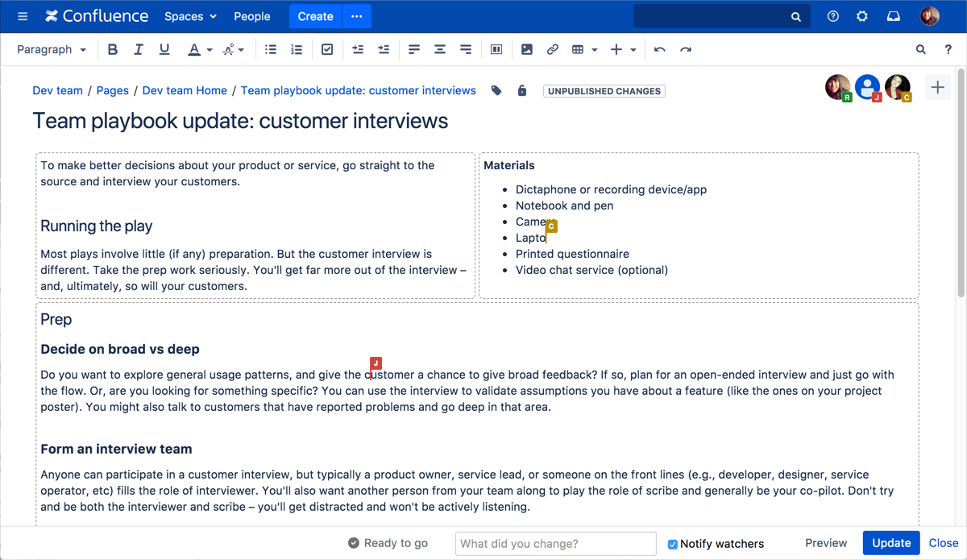Viewport: 967px width, 560px height.
Task: Focus the 'What did you change?' field
Action: click(556, 543)
